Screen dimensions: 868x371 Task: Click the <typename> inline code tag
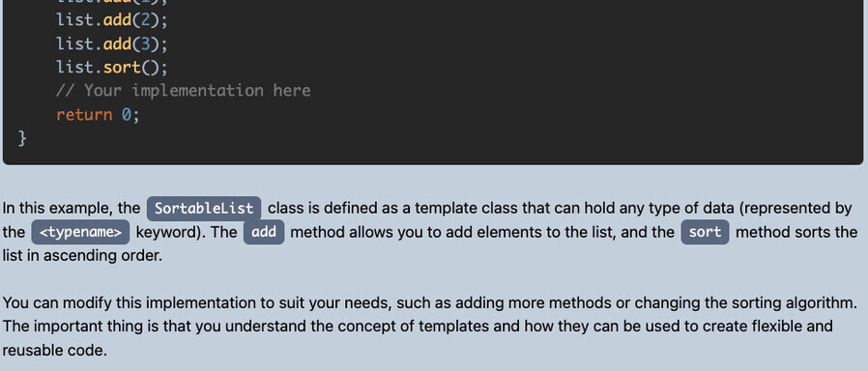(x=80, y=232)
